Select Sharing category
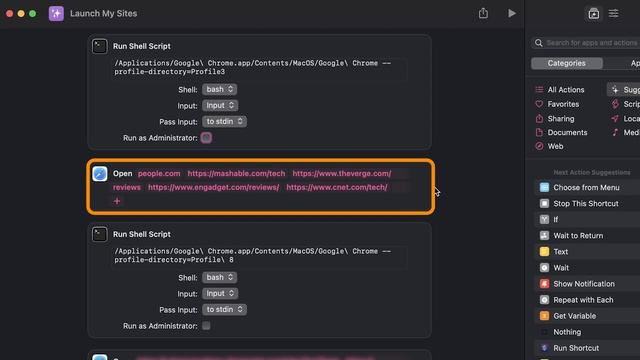640x360 pixels. pos(560,119)
